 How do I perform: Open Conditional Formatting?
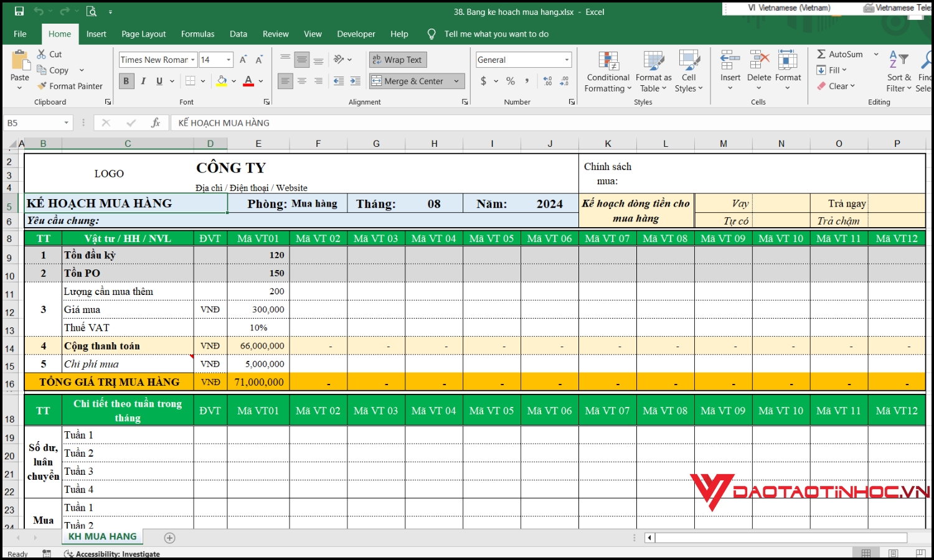(x=608, y=72)
